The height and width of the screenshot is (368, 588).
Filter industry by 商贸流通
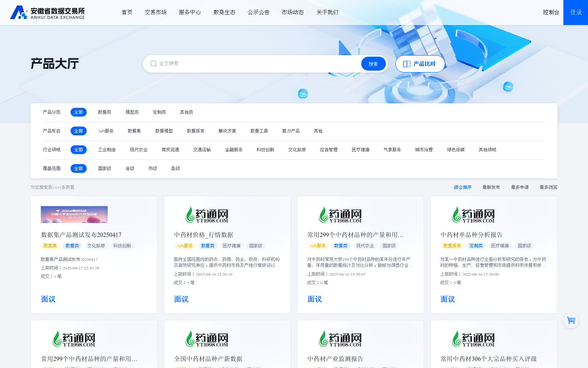click(170, 150)
